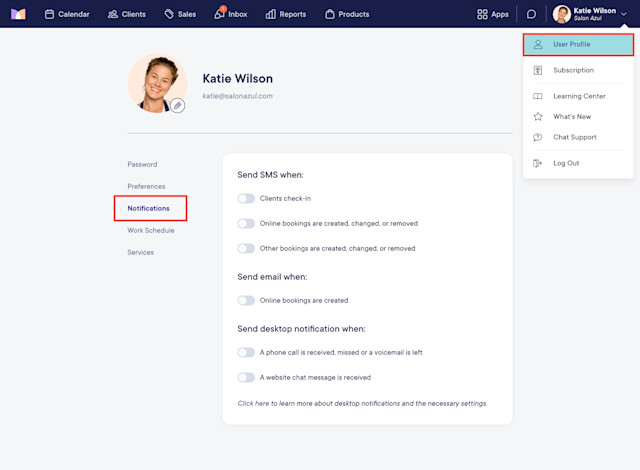Click the Log Out door icon

(538, 163)
